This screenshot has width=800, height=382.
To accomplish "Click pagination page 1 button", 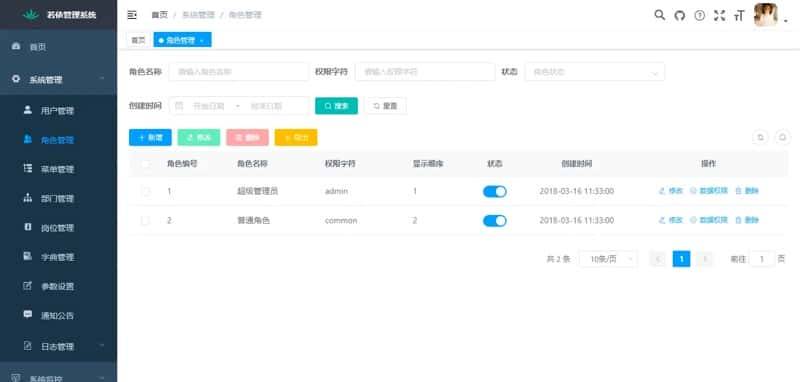I will click(681, 259).
